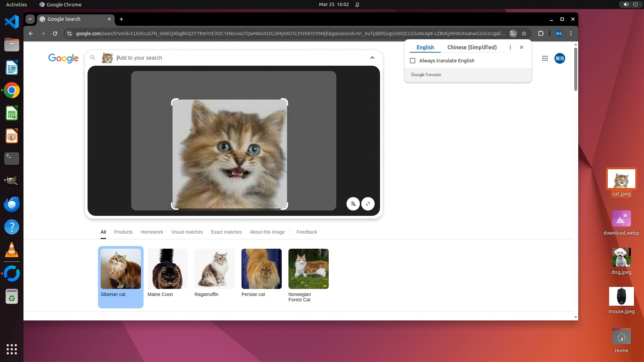The height and width of the screenshot is (362, 644).
Task: Click the translate text icon on image
Action: pos(353,204)
